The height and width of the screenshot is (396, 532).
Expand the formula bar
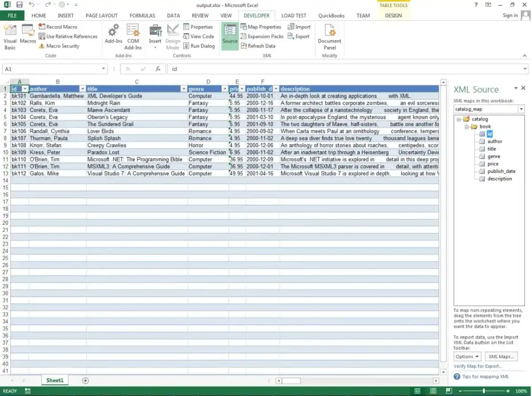(x=525, y=69)
